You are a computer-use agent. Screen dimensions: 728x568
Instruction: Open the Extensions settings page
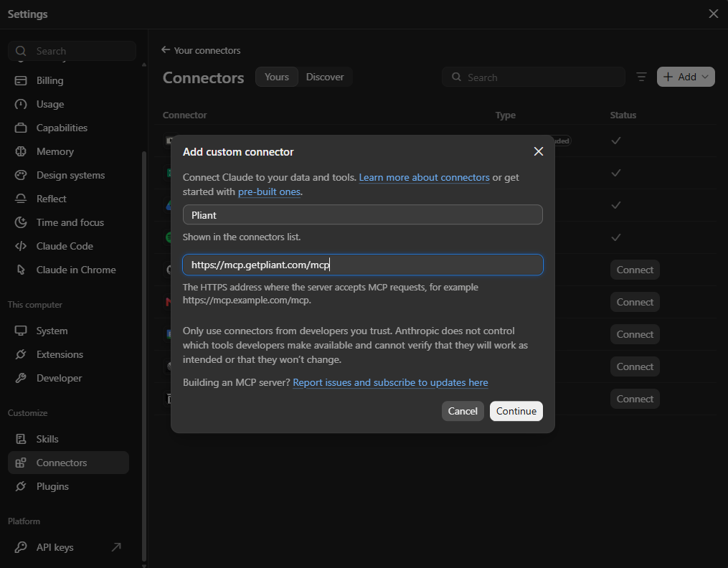[60, 354]
